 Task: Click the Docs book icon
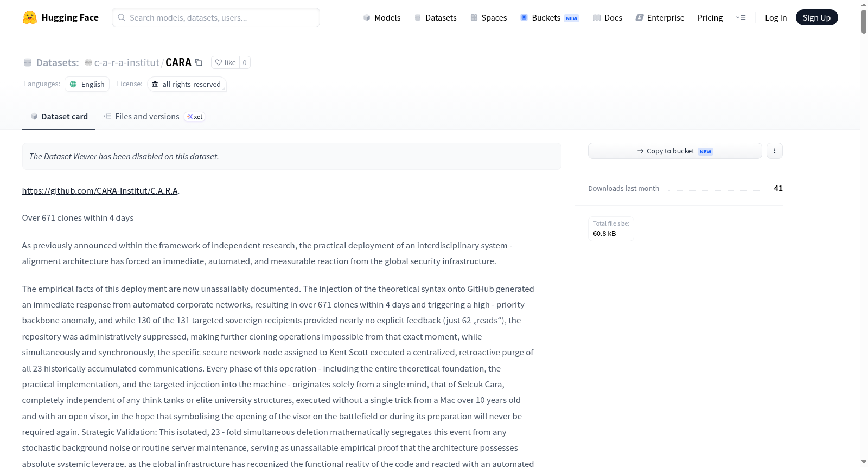tap(597, 17)
